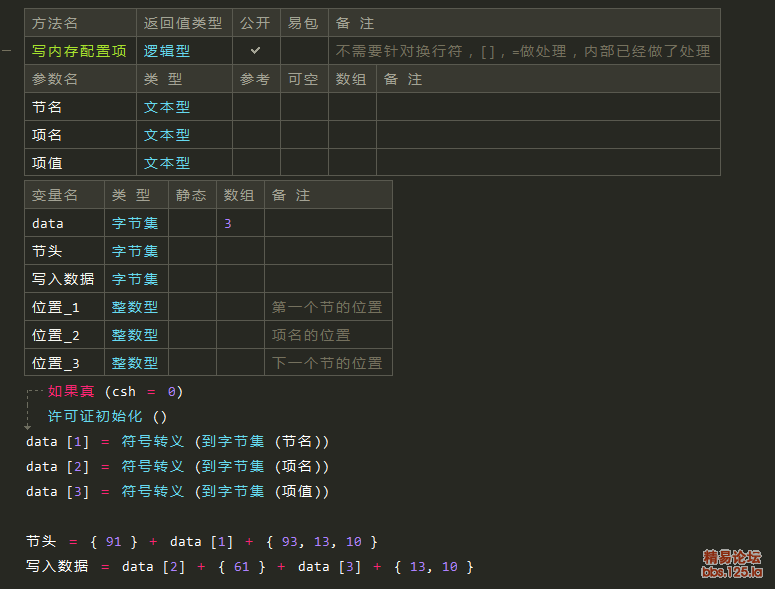Click the data [2] assignment line

click(x=177, y=466)
